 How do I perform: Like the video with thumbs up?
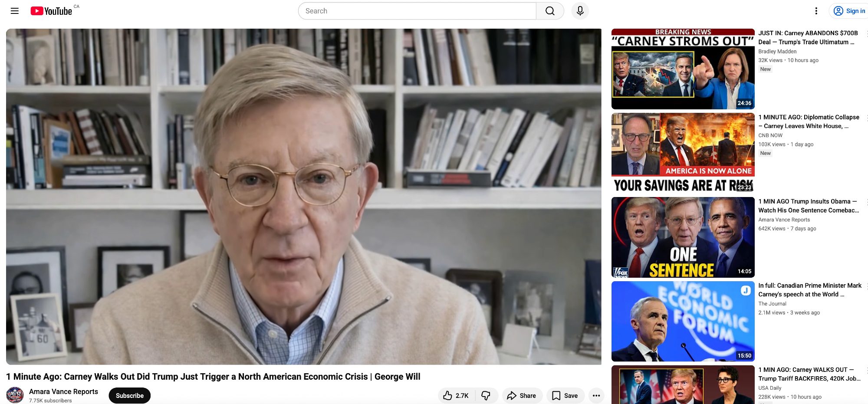456,395
